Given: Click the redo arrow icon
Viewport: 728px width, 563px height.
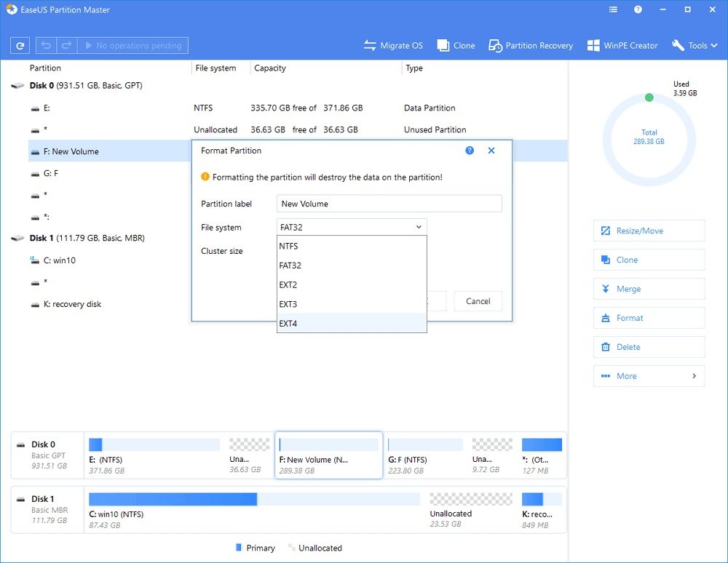Looking at the screenshot, I should [x=66, y=45].
